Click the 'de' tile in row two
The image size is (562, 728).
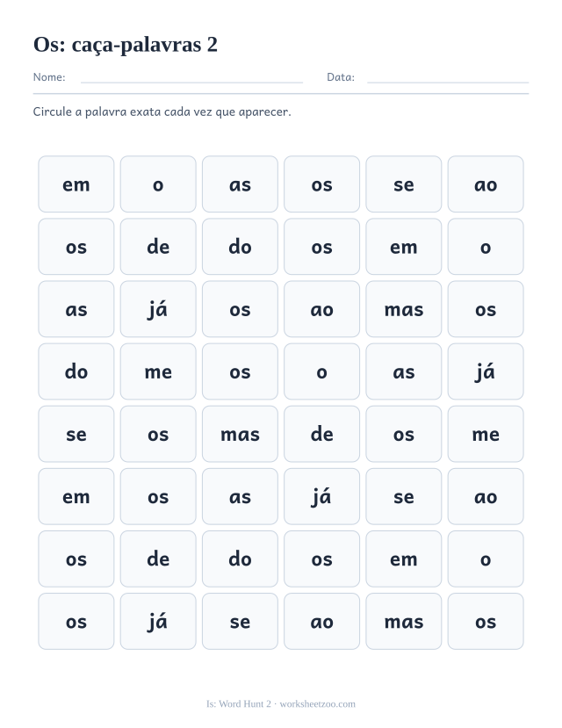coord(158,247)
